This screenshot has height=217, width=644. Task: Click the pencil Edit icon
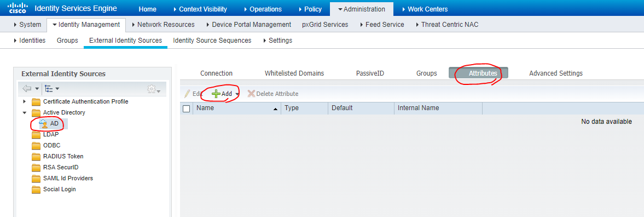pyautogui.click(x=187, y=94)
